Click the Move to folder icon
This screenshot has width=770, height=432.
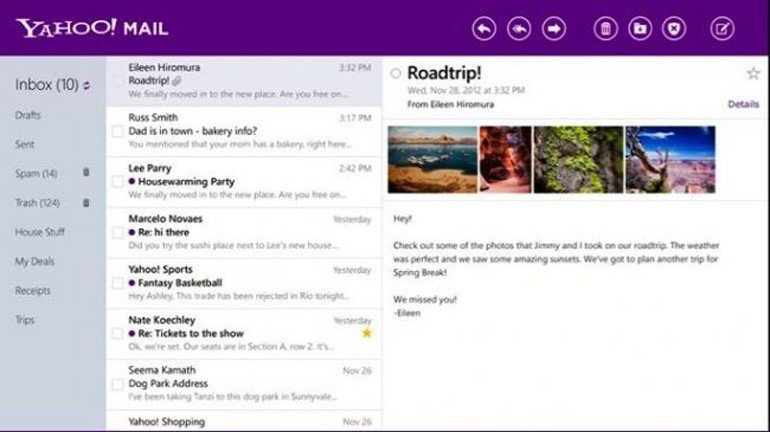pos(640,29)
